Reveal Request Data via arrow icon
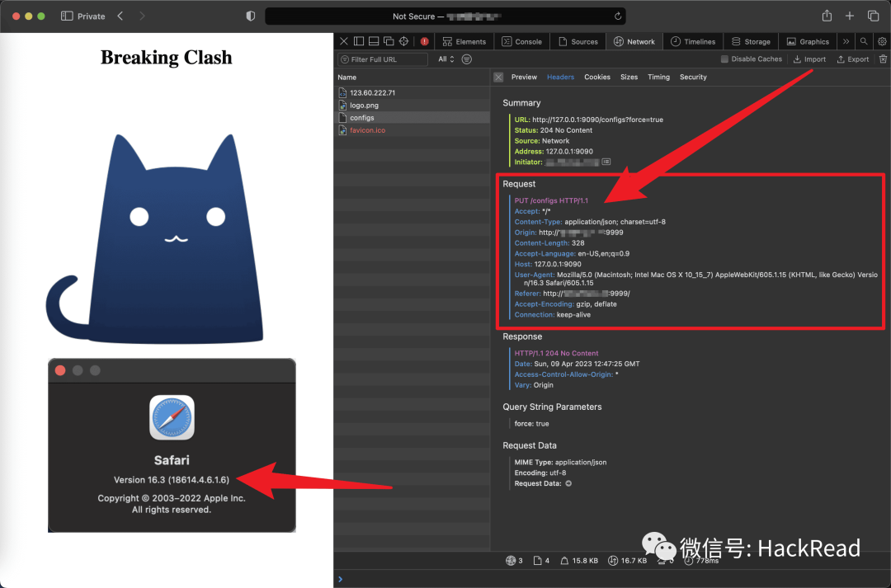 [x=568, y=483]
